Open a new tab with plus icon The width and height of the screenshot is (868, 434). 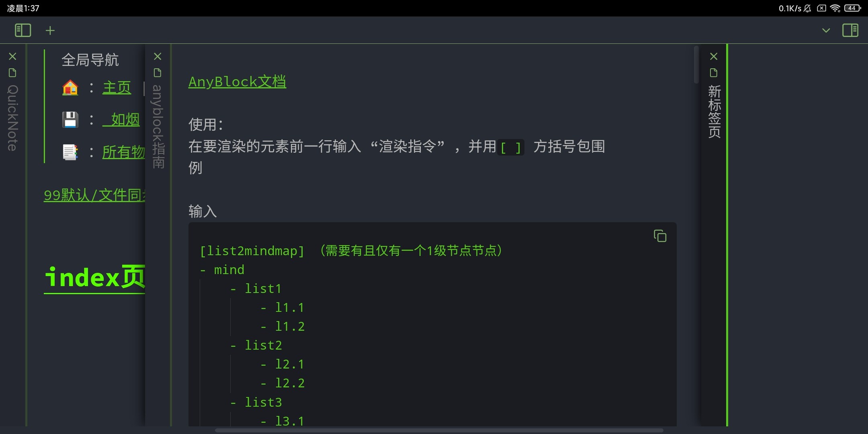click(x=50, y=31)
